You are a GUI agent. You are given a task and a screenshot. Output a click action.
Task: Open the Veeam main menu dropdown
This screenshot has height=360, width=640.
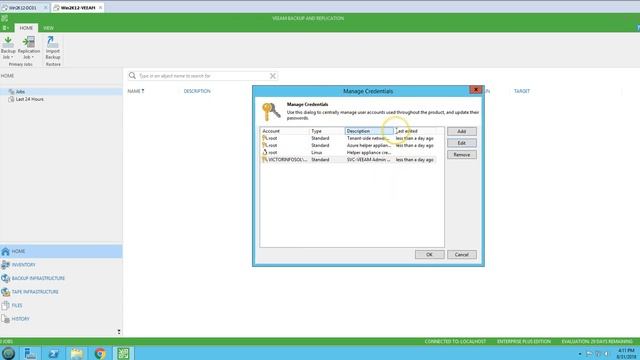[6, 28]
